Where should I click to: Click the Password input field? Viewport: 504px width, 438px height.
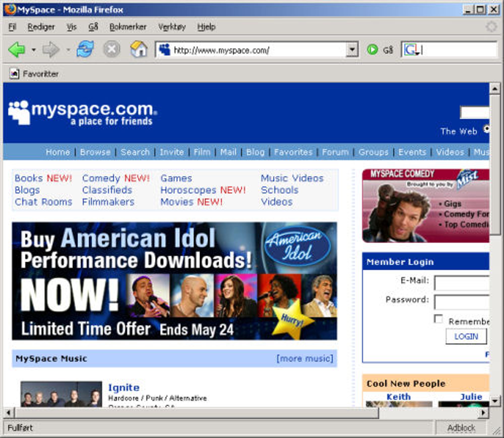[x=462, y=302]
